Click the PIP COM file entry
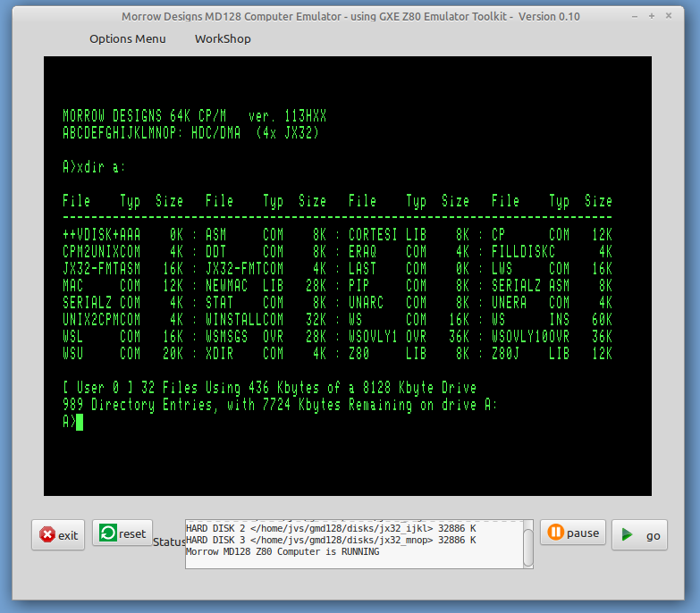Screen dimensions: 700x613 click(x=409, y=286)
